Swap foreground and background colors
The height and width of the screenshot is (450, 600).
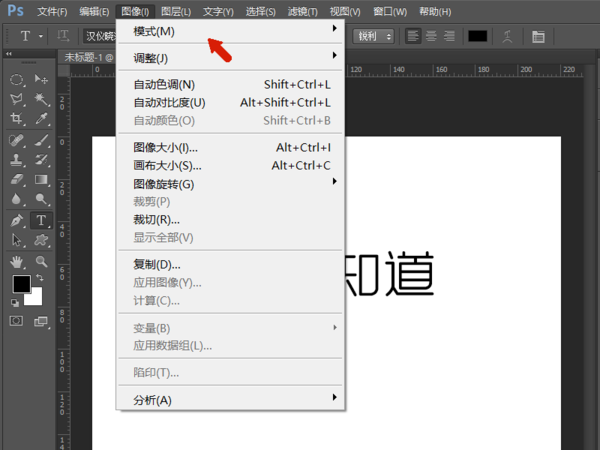coord(40,277)
